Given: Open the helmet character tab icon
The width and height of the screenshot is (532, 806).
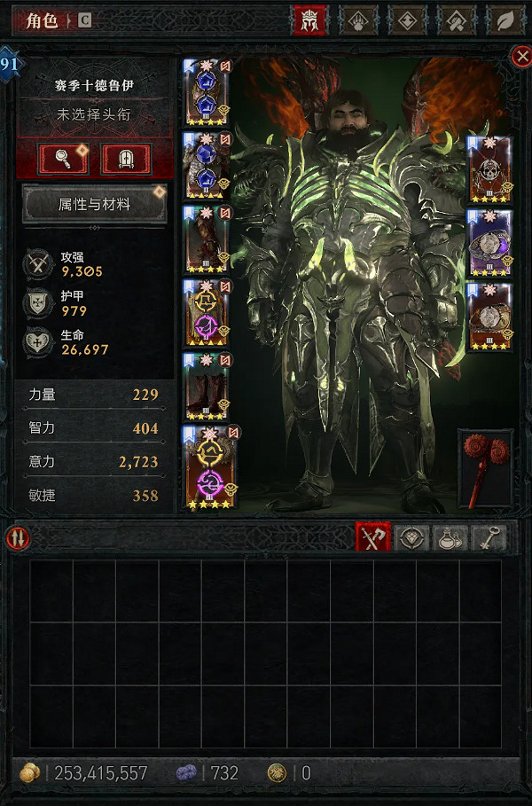Looking at the screenshot, I should [310, 20].
